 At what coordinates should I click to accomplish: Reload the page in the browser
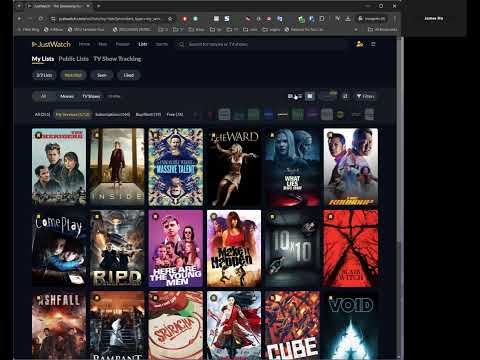[41, 19]
